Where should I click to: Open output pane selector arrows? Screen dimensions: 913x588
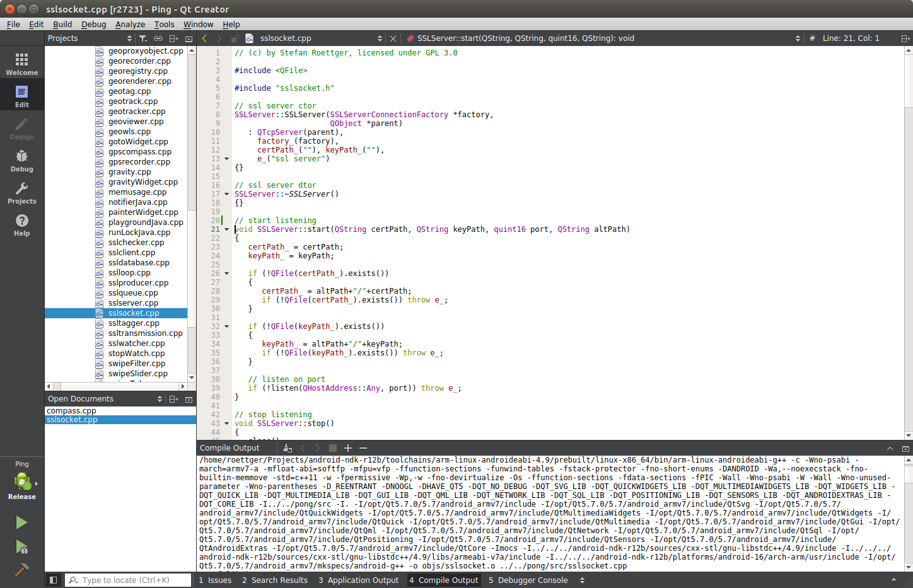tap(582, 580)
